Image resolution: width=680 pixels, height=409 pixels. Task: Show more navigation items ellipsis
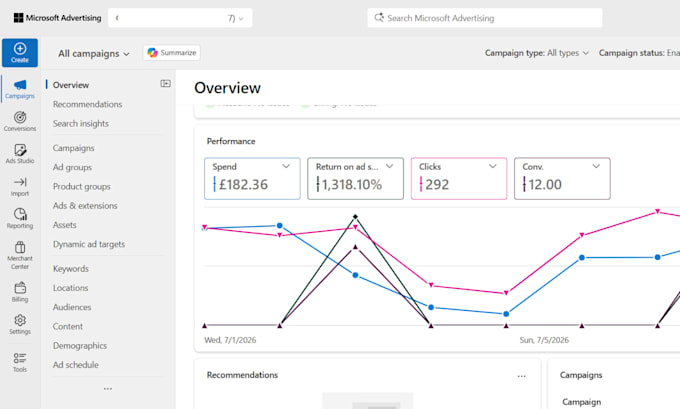tap(108, 389)
